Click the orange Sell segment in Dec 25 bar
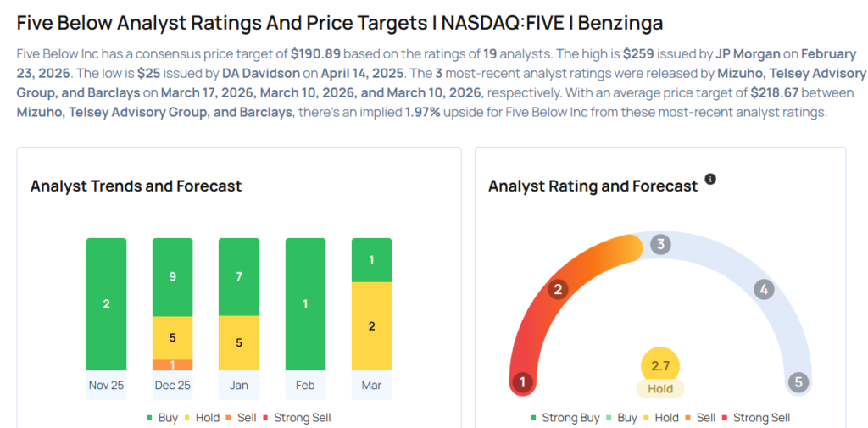 tap(172, 365)
